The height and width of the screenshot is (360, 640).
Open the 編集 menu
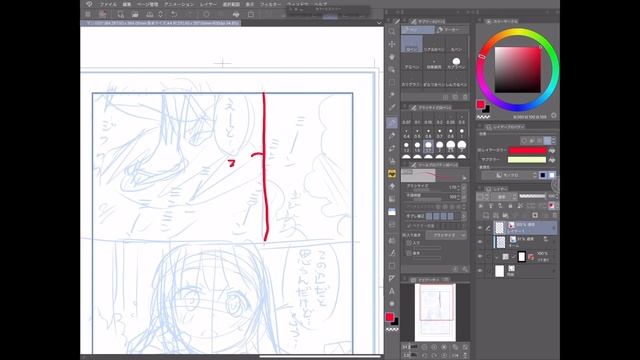click(127, 4)
